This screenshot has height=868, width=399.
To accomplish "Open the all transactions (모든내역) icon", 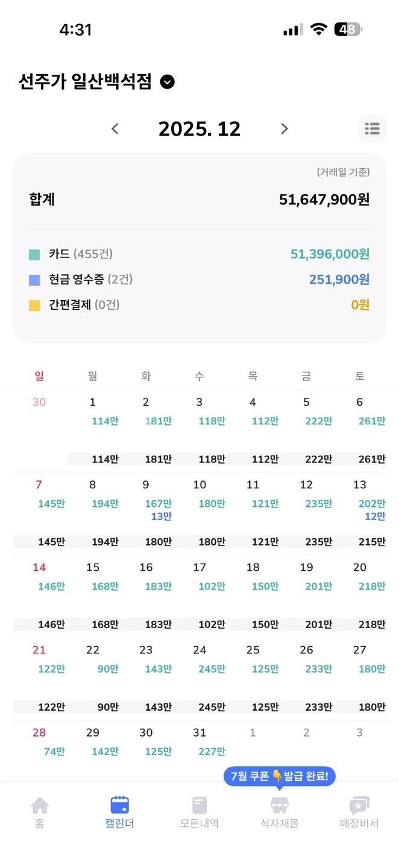I will click(199, 805).
